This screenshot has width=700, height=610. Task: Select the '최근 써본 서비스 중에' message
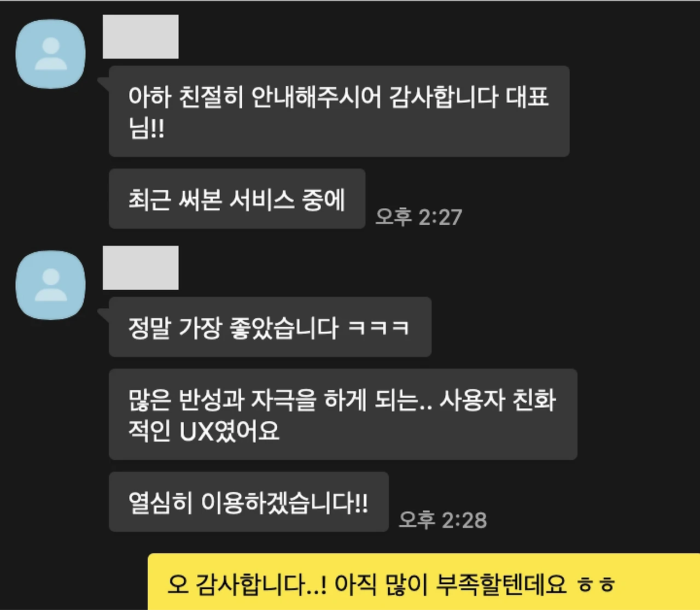click(x=237, y=198)
